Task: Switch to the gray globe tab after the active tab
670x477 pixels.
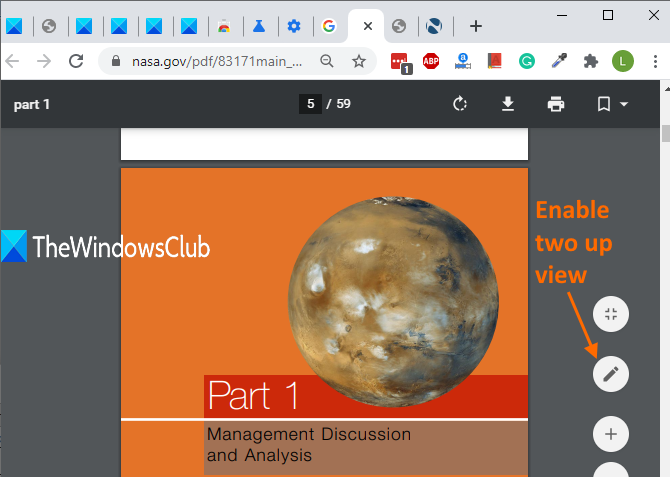Action: pyautogui.click(x=399, y=26)
